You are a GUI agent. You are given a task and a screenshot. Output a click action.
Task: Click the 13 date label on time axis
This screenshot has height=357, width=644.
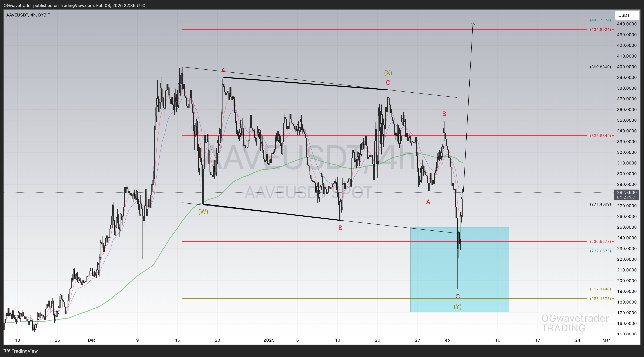(337, 340)
